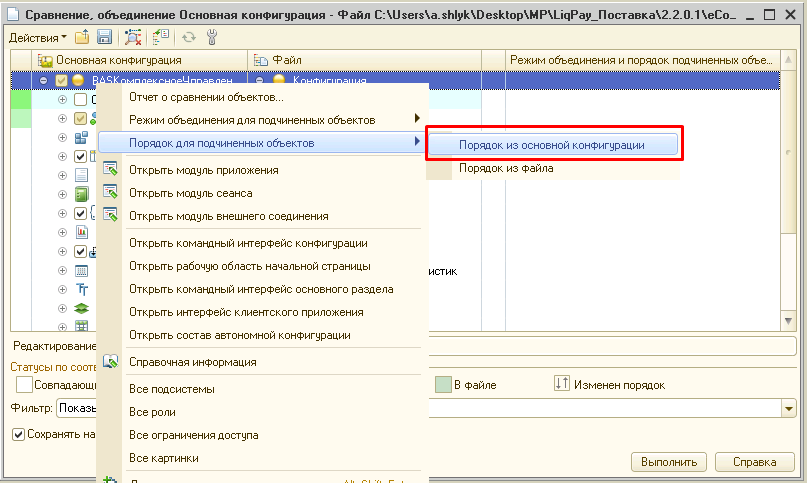The image size is (807, 483).
Task: Click the tree-with-checkmarks toolbar icon
Action: pyautogui.click(x=158, y=37)
